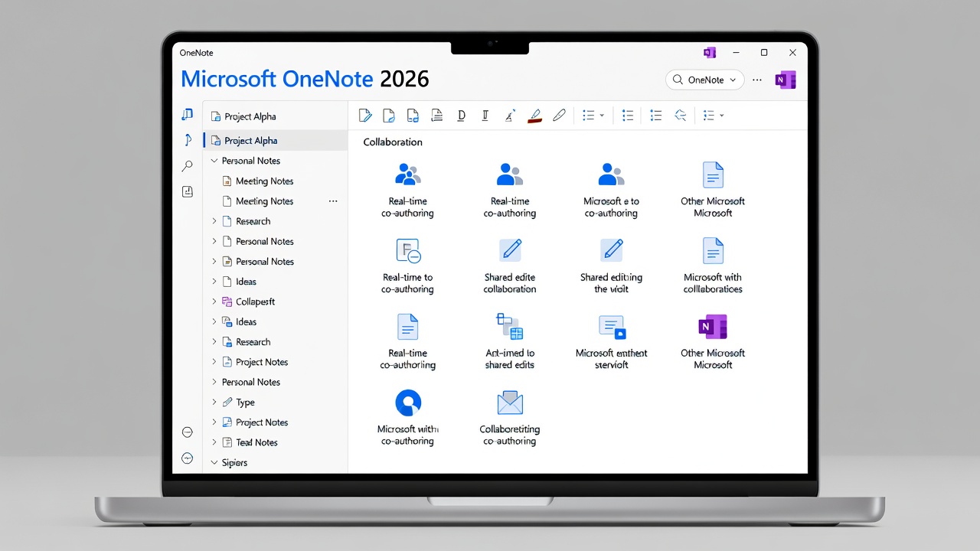This screenshot has width=980, height=551.
Task: Collapse the expanded Personal Notes section chevron
Action: coord(214,161)
